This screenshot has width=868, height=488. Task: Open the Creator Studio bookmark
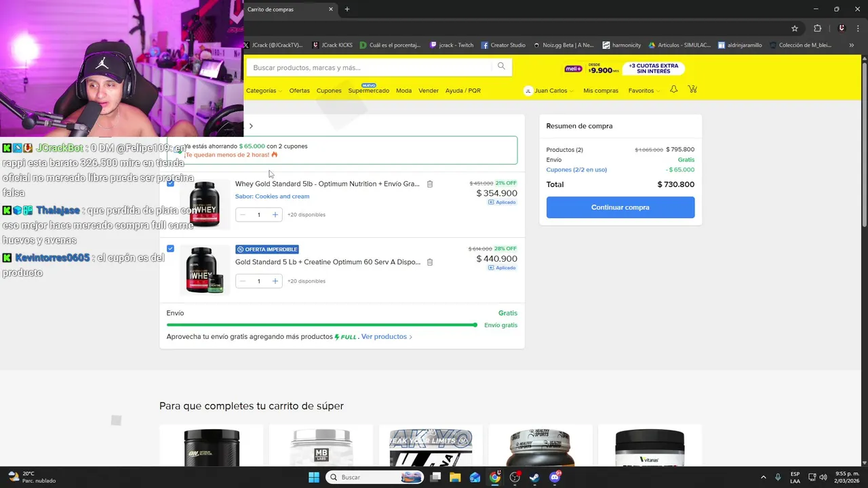click(503, 45)
